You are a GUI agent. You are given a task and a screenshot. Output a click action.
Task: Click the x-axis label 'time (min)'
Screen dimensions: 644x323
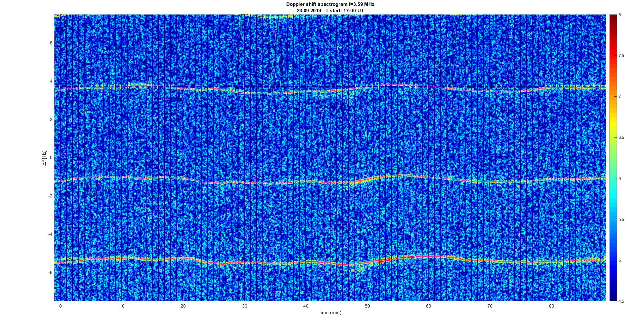coord(330,313)
